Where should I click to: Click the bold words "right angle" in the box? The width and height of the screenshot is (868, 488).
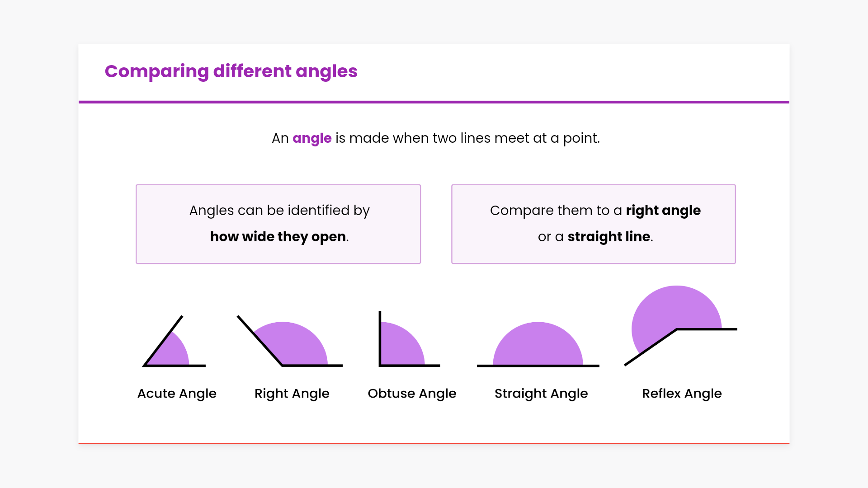[663, 211]
